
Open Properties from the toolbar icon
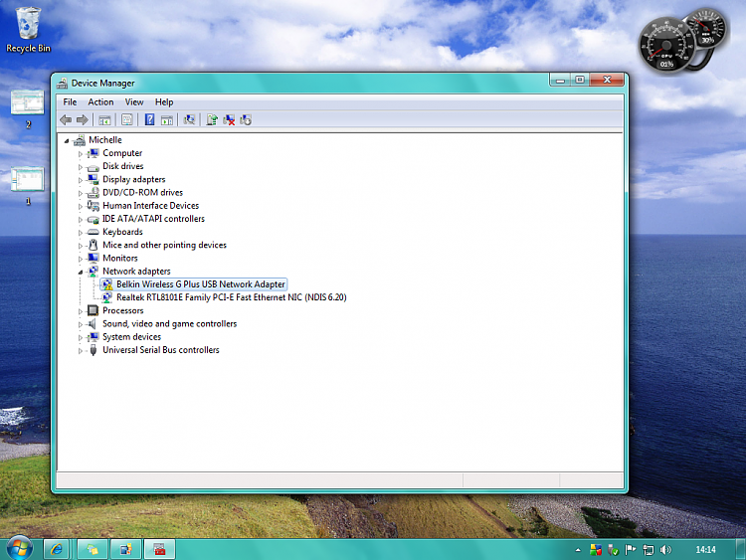coord(127,120)
